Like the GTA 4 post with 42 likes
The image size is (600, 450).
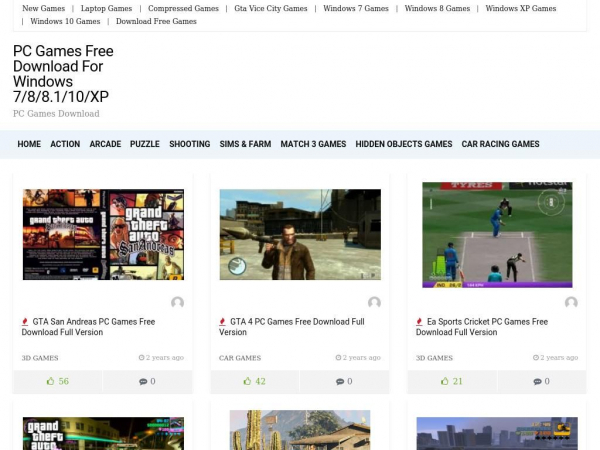click(254, 381)
